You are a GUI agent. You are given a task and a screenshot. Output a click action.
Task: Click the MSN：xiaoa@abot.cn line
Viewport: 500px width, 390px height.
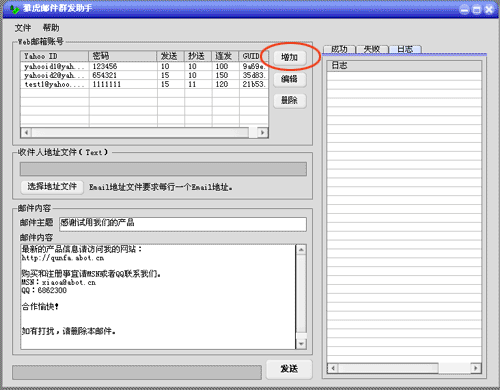click(x=59, y=282)
